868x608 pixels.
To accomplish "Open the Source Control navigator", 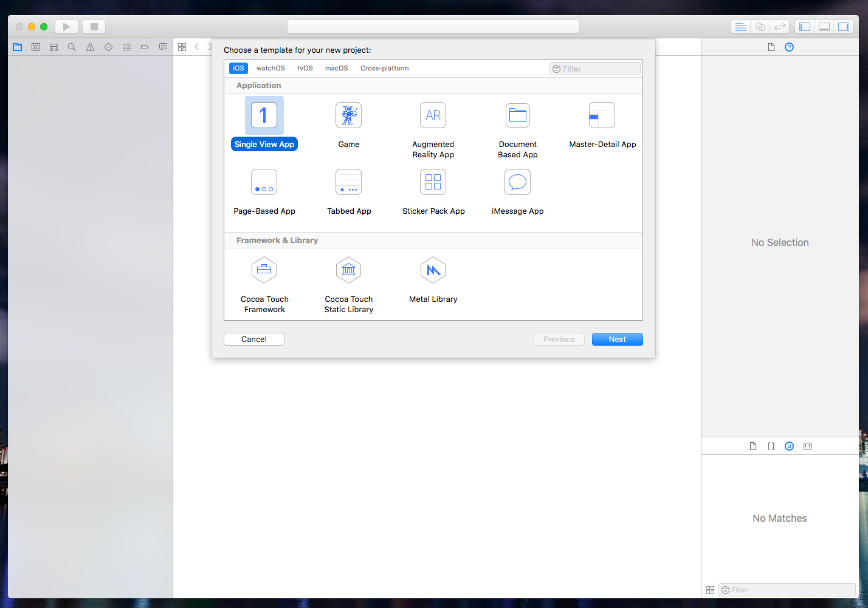I will click(x=35, y=47).
